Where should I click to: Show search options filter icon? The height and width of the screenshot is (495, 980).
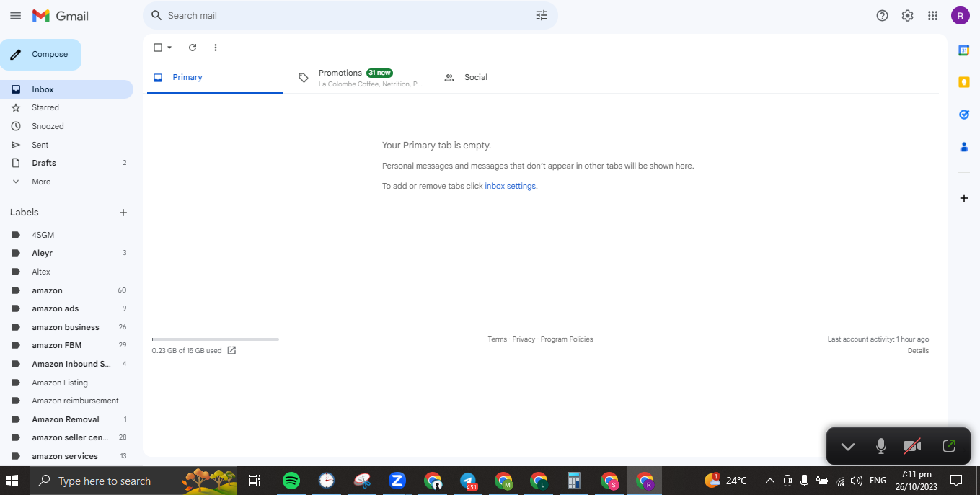542,15
